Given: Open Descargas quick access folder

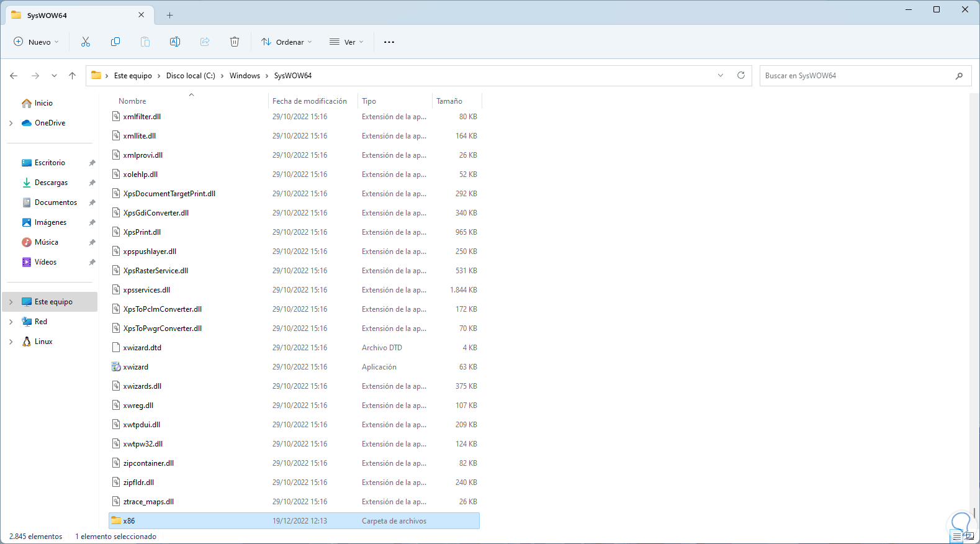Looking at the screenshot, I should [x=50, y=183].
